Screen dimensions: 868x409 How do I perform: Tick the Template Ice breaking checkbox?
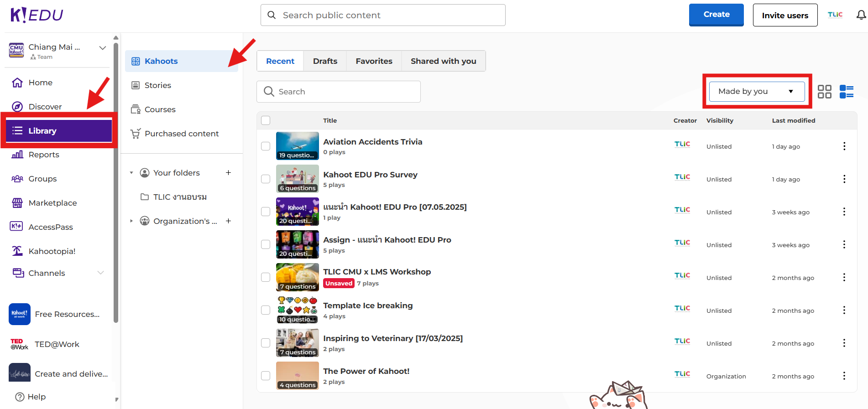pyautogui.click(x=266, y=311)
